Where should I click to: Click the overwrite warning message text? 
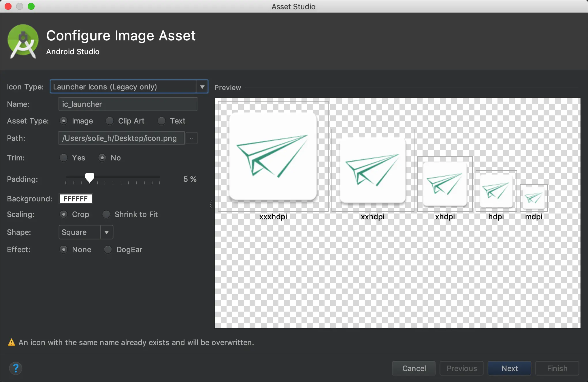(136, 342)
